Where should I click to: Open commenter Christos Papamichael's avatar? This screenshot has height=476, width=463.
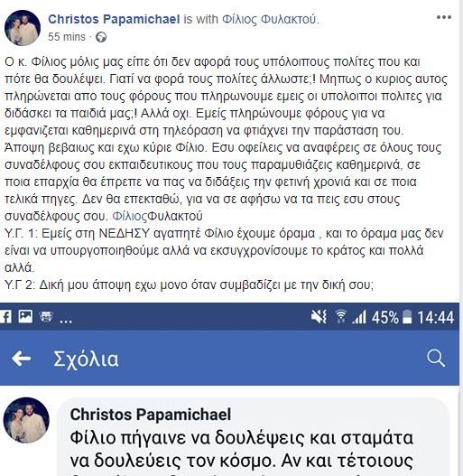(x=26, y=420)
